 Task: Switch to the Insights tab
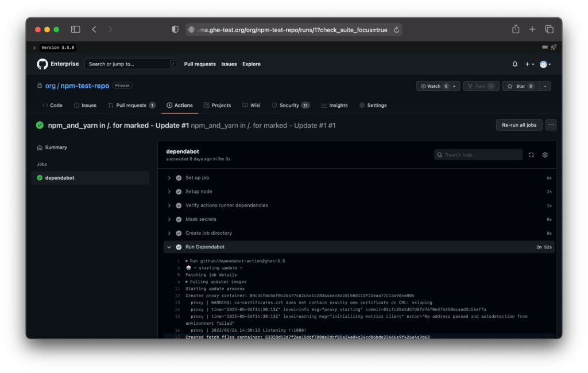click(x=335, y=106)
